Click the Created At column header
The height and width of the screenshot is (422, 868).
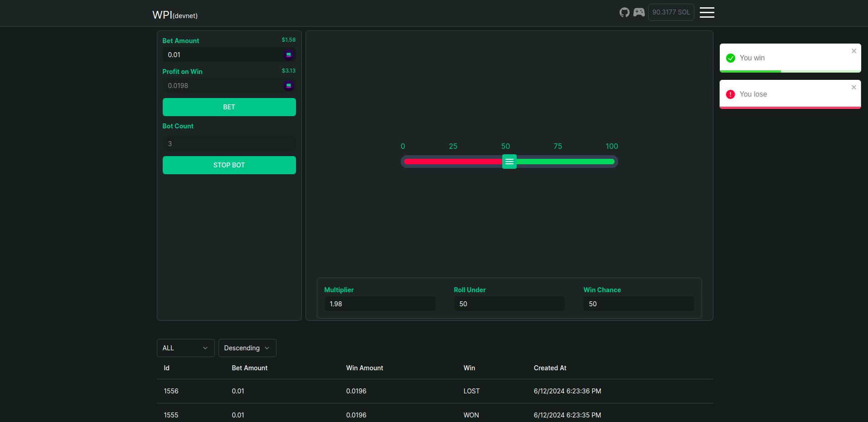pyautogui.click(x=550, y=368)
